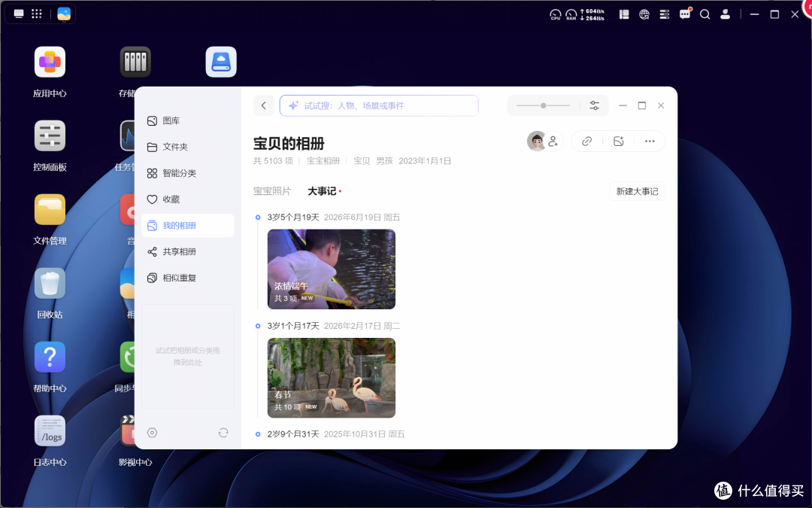Open photo app settings gear in sidebar

tap(152, 433)
